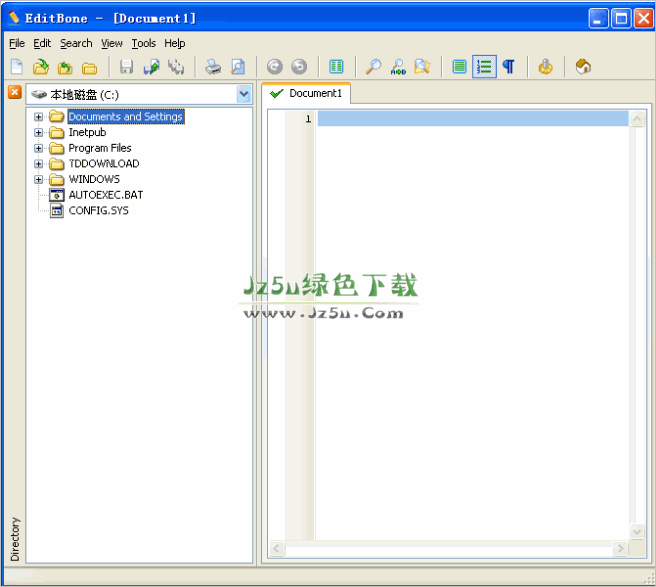Click the Save As toolbar icon
Screen dimensions: 656x587
point(151,67)
